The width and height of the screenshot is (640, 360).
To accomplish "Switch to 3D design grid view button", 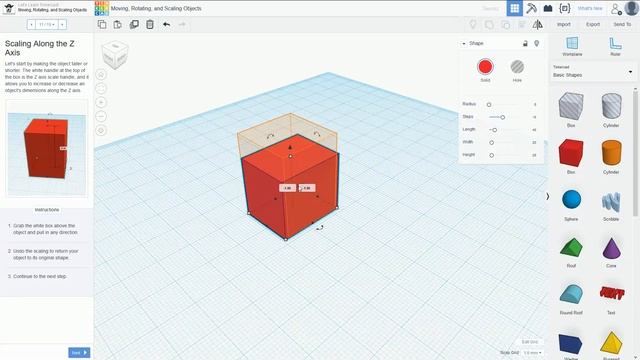I will tap(514, 8).
